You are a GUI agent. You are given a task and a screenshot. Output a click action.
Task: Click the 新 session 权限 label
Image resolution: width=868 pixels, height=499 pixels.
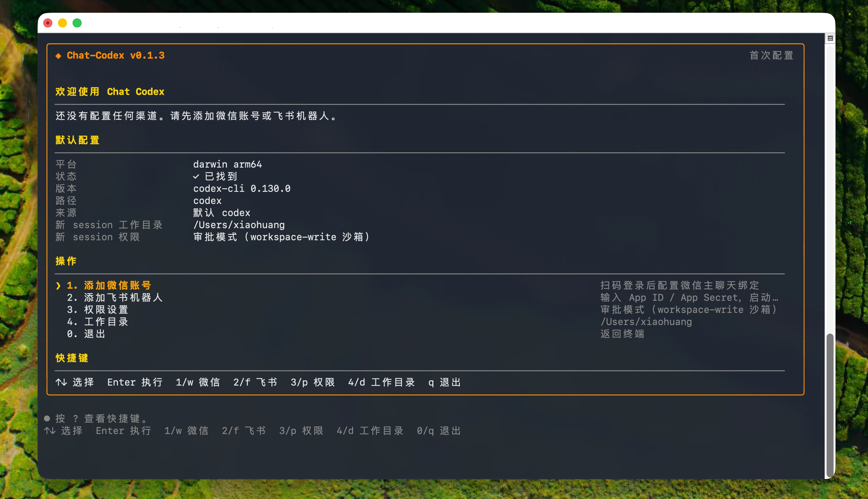click(x=97, y=237)
